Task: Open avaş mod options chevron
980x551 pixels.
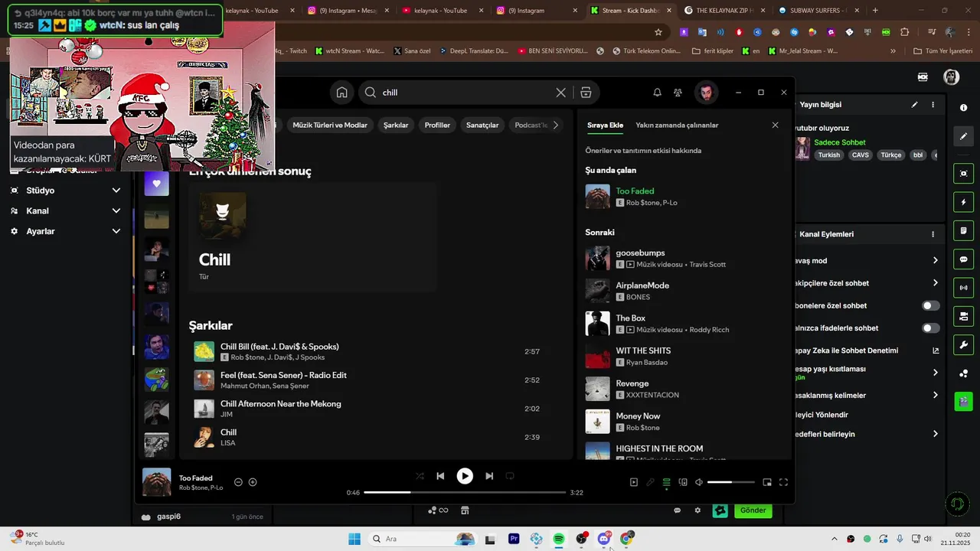Action: coord(935,261)
